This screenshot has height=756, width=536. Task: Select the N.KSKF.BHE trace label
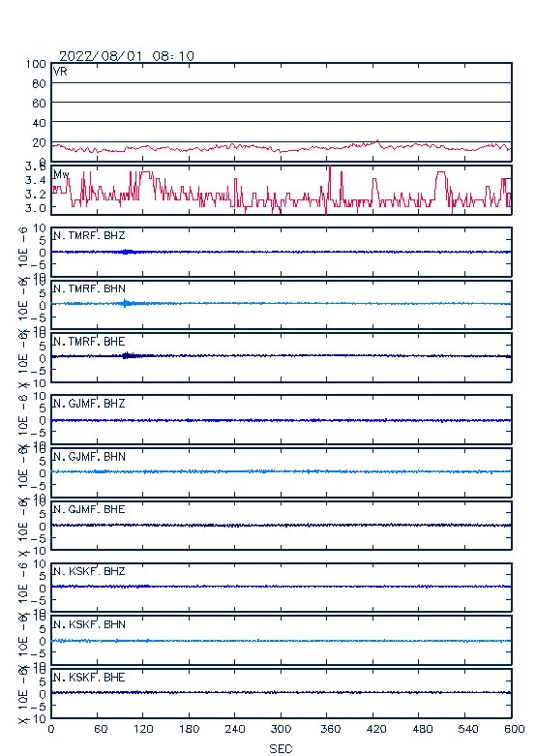point(89,677)
